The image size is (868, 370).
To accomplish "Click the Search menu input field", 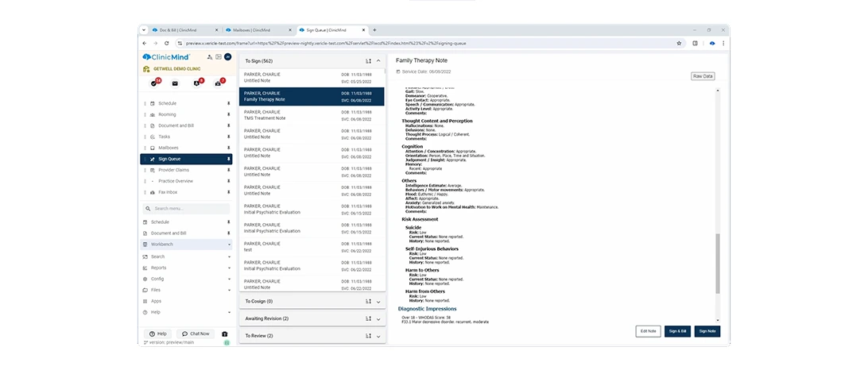I will pos(187,208).
